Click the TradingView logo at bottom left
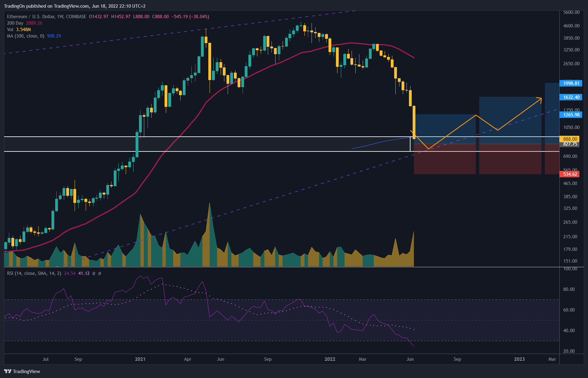Viewport: 588px width, 378px height. [x=22, y=371]
